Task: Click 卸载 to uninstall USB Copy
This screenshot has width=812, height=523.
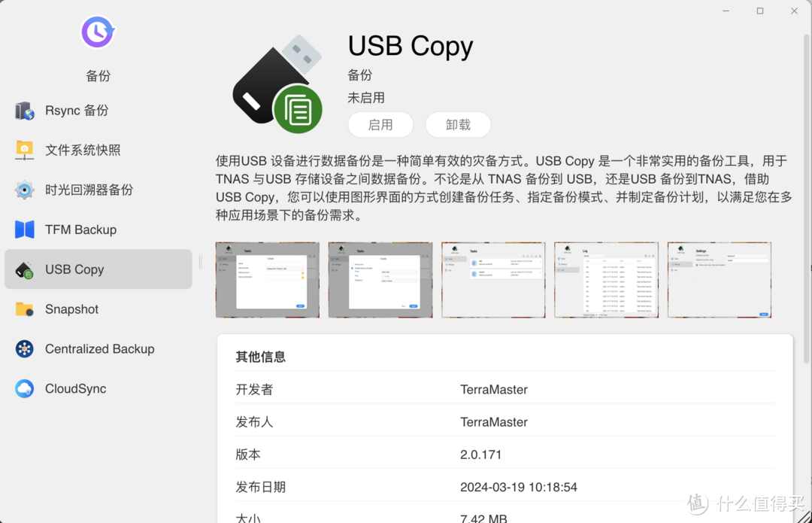Action: point(458,124)
